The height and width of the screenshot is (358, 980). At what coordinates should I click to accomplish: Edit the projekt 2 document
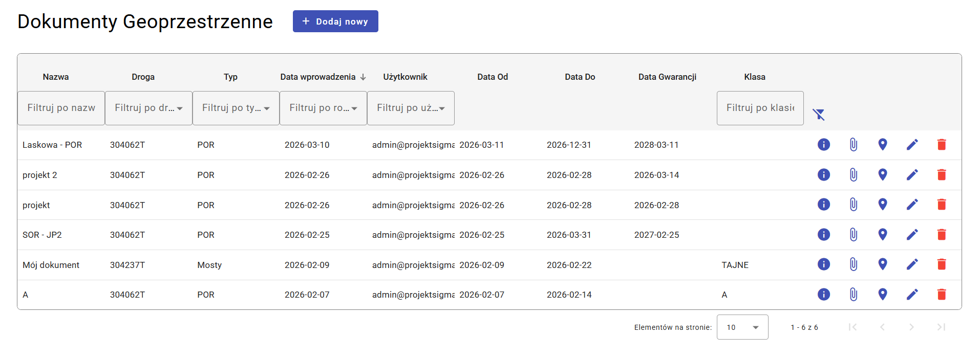[x=912, y=175]
